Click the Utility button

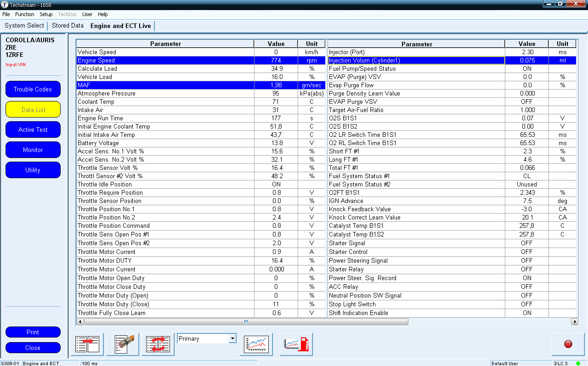[33, 170]
